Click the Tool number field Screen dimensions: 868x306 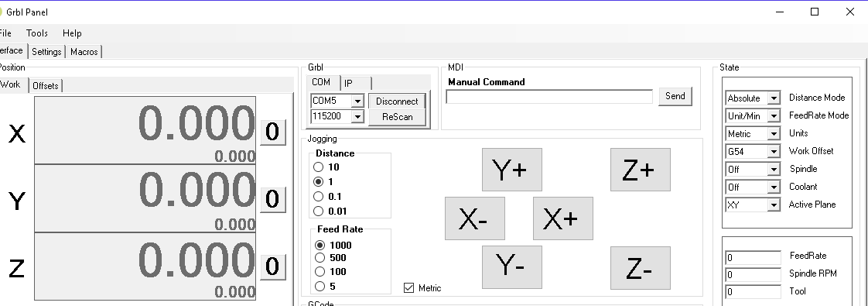tap(754, 291)
